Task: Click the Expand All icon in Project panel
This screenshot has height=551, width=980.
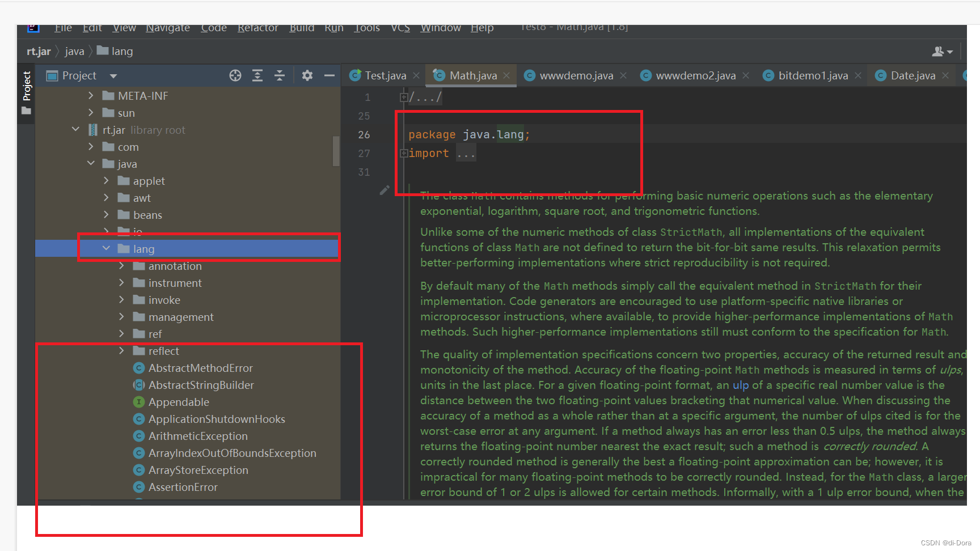Action: (257, 75)
